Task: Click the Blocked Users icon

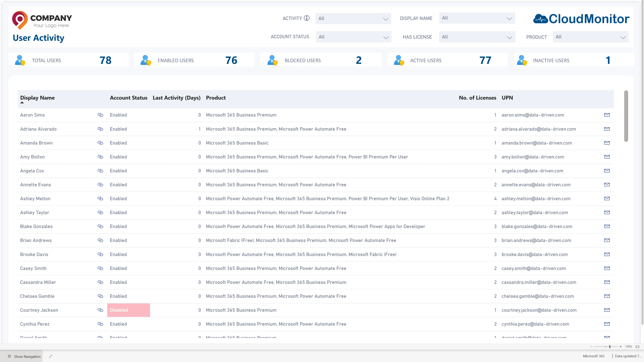Action: pos(272,60)
